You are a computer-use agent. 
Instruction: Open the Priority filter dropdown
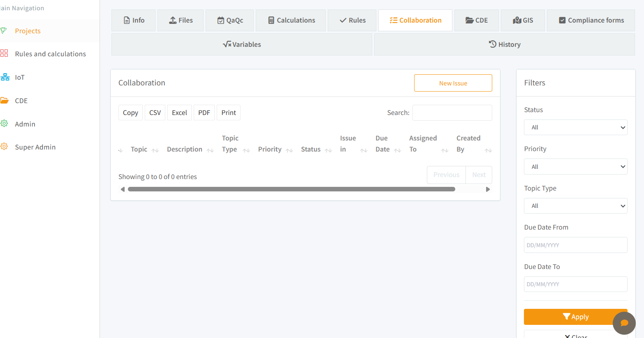575,167
